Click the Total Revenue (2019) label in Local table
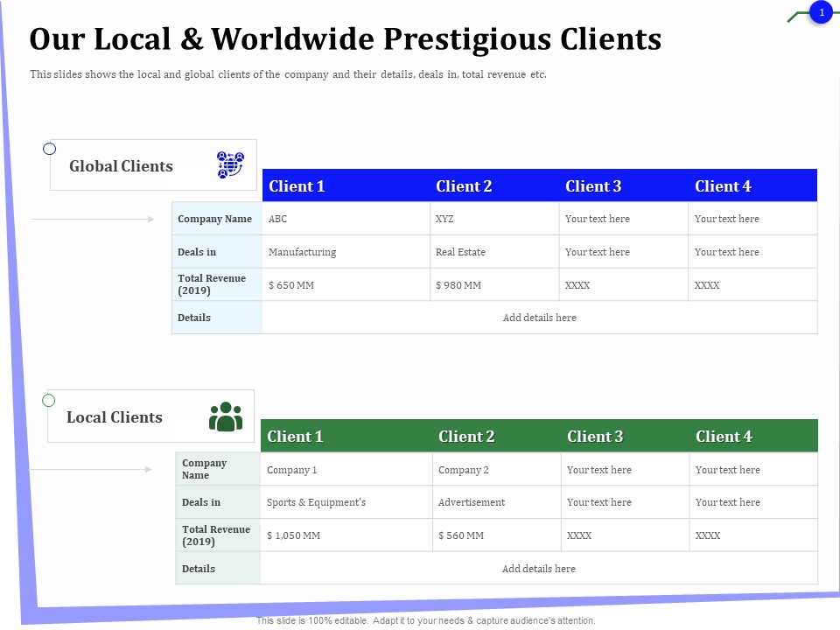This screenshot has height=630, width=840. click(x=216, y=535)
